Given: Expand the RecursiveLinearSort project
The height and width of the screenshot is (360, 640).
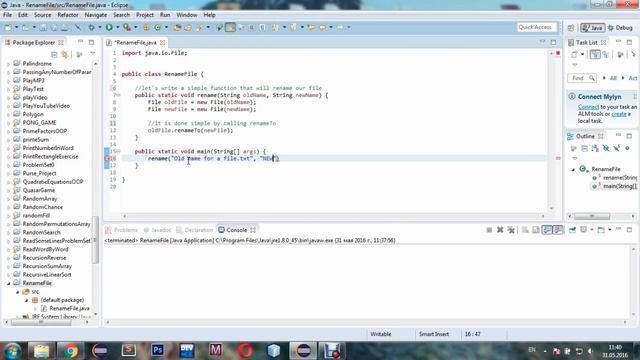Looking at the screenshot, I should (x=9, y=274).
